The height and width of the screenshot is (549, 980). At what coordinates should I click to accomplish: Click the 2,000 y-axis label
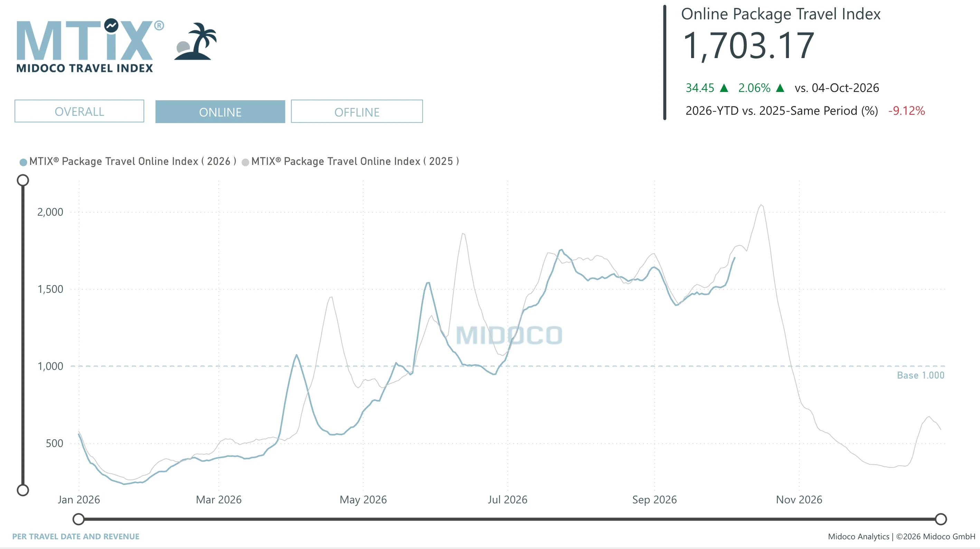coord(50,212)
